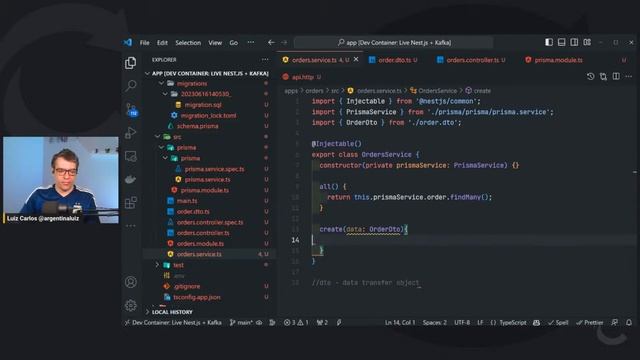
Task: Open the Go menu
Action: coord(233,42)
